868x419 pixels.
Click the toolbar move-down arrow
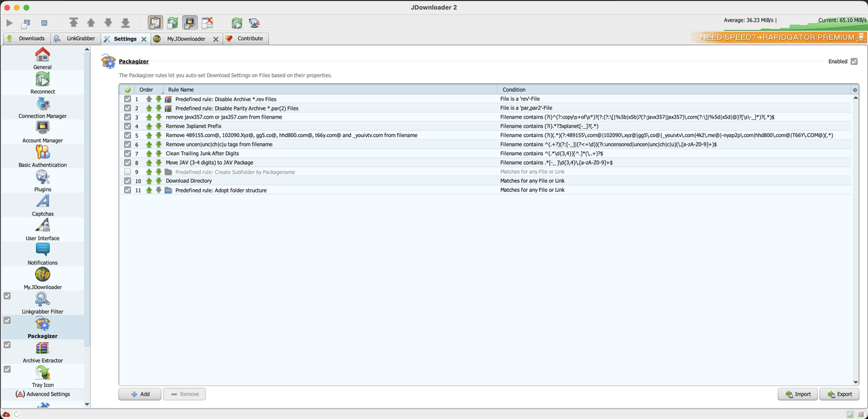[x=108, y=23]
